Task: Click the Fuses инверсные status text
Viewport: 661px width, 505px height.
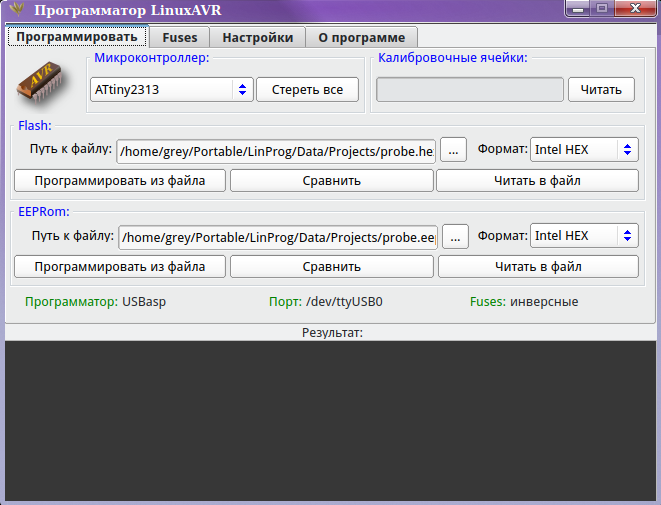Action: coord(524,302)
